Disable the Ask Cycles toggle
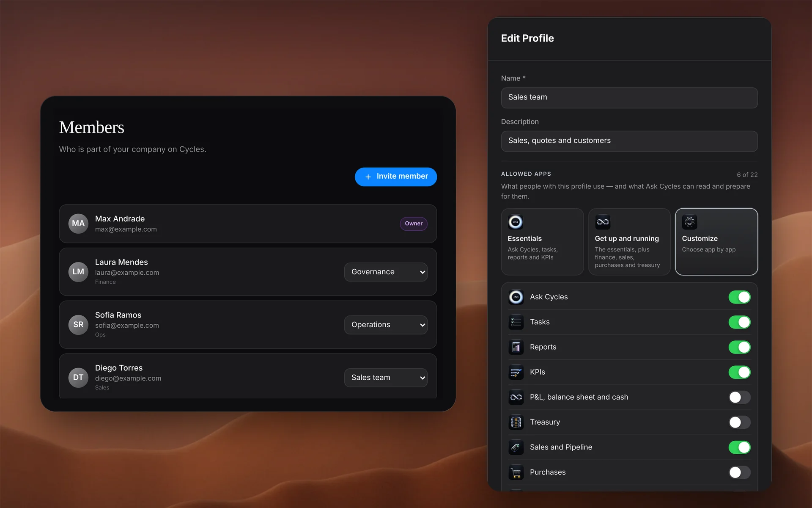 pos(739,297)
